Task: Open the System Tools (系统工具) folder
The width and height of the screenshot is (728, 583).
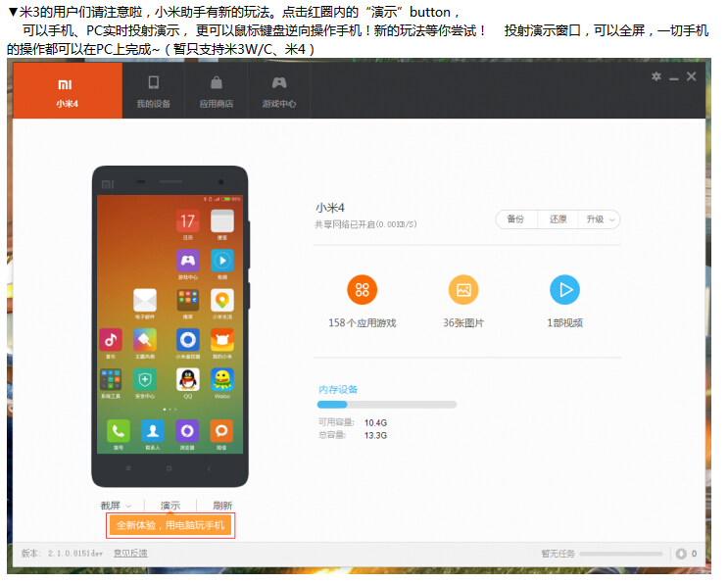Action: click(111, 380)
